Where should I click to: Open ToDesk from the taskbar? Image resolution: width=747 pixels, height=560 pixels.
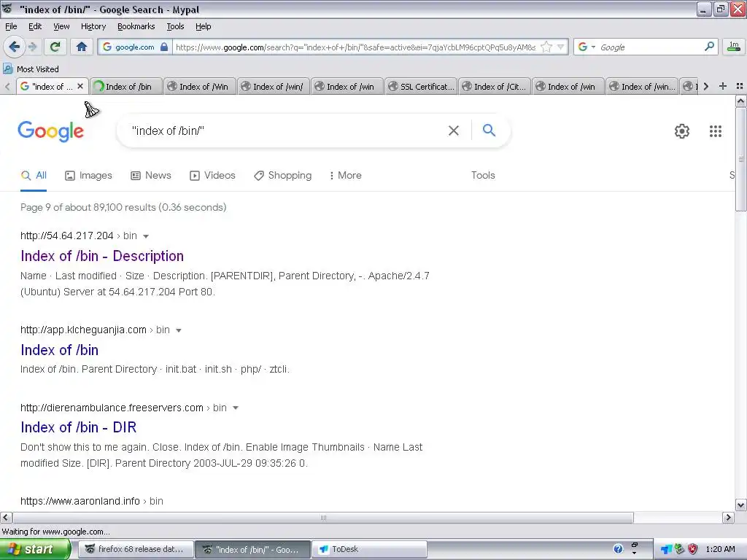pyautogui.click(x=368, y=549)
